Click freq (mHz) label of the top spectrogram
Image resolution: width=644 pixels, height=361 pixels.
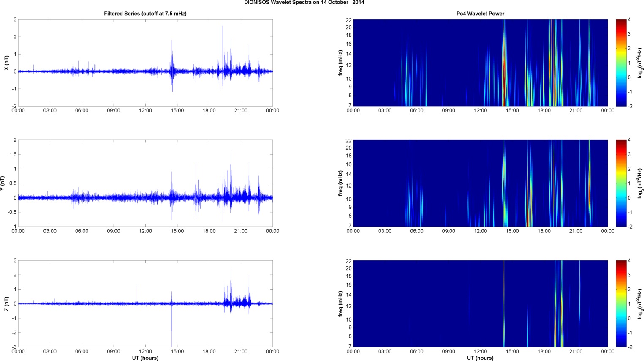click(x=340, y=63)
